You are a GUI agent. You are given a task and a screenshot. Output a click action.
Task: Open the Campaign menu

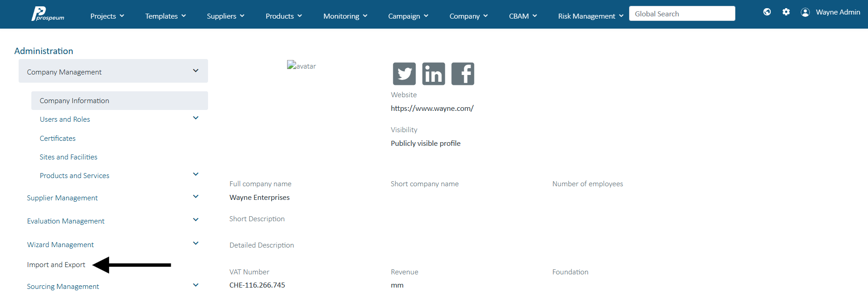[x=408, y=16]
